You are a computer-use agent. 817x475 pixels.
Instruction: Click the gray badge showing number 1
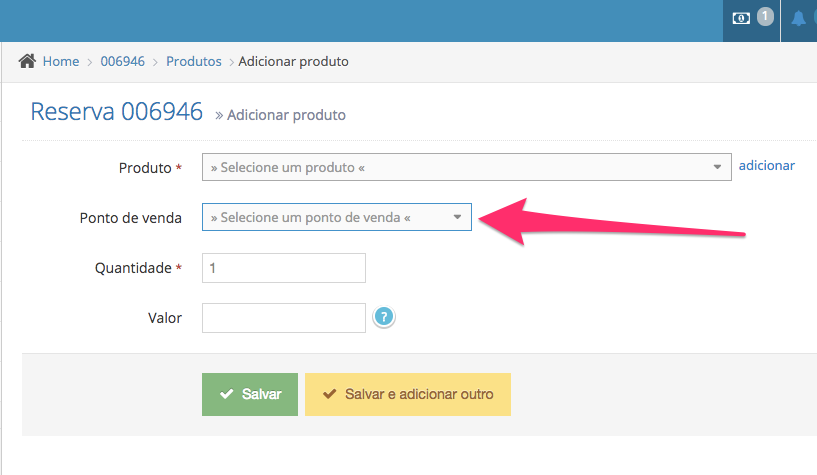pos(765,16)
